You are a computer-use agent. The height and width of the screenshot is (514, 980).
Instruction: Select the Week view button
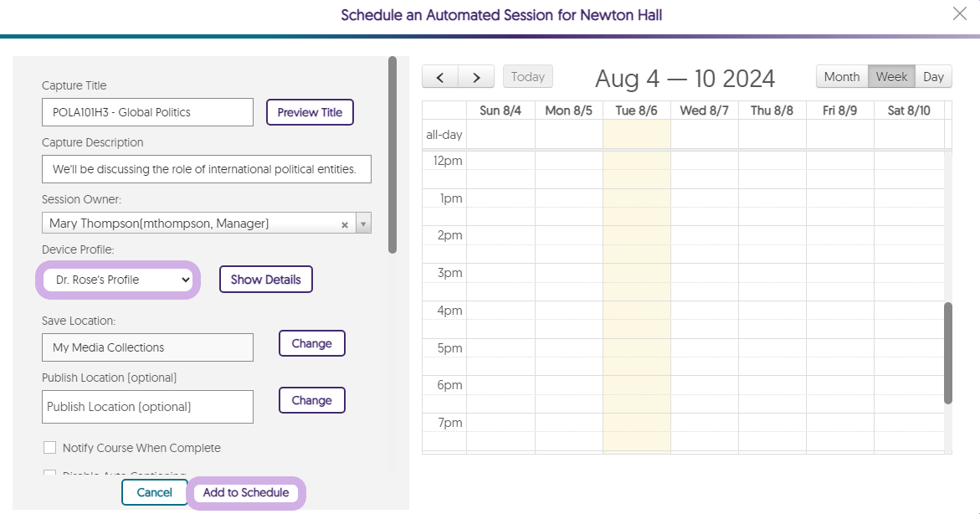pos(891,77)
